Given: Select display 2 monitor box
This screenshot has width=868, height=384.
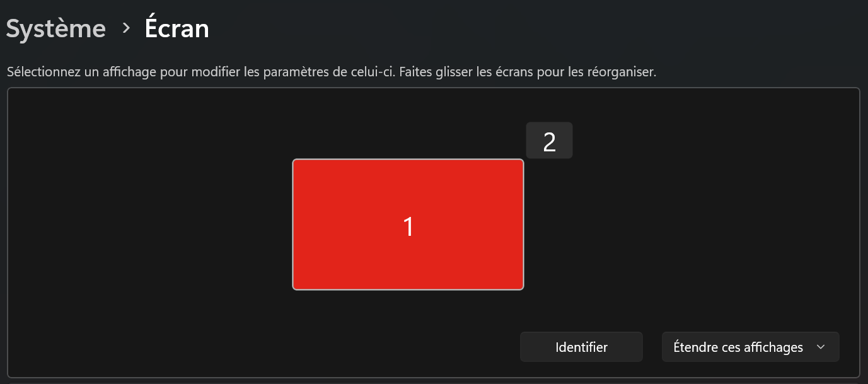Looking at the screenshot, I should (x=549, y=141).
